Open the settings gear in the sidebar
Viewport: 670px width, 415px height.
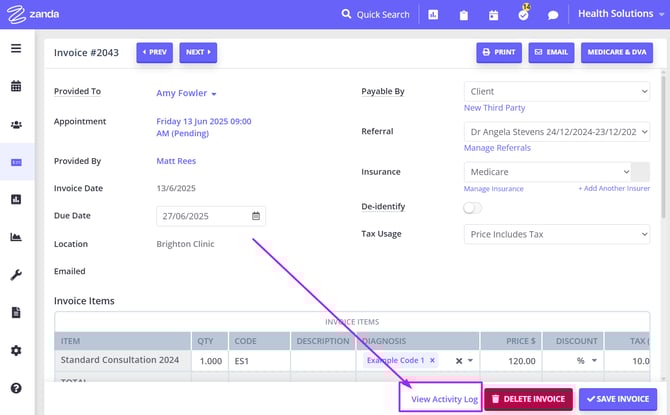pyautogui.click(x=16, y=350)
